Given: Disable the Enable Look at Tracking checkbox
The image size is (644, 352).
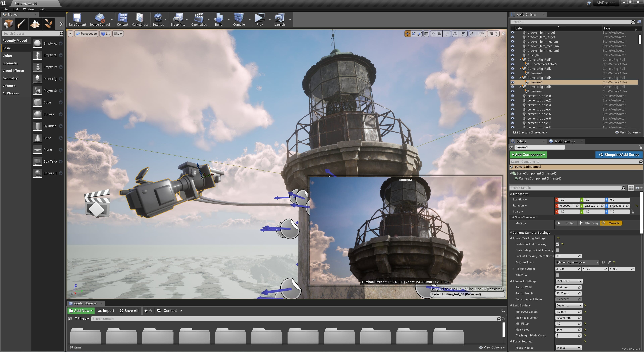Looking at the screenshot, I should pyautogui.click(x=557, y=244).
